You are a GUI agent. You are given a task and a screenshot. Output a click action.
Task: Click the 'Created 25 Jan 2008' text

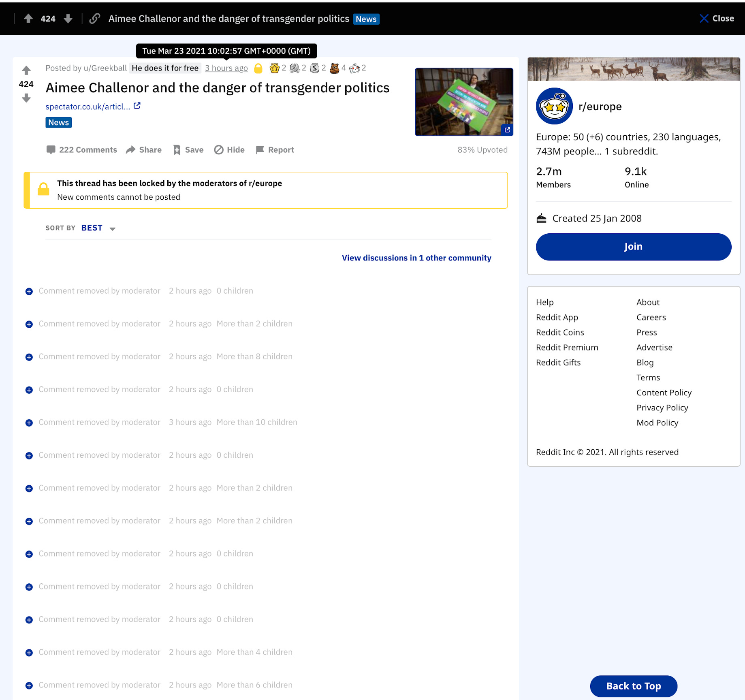point(597,218)
